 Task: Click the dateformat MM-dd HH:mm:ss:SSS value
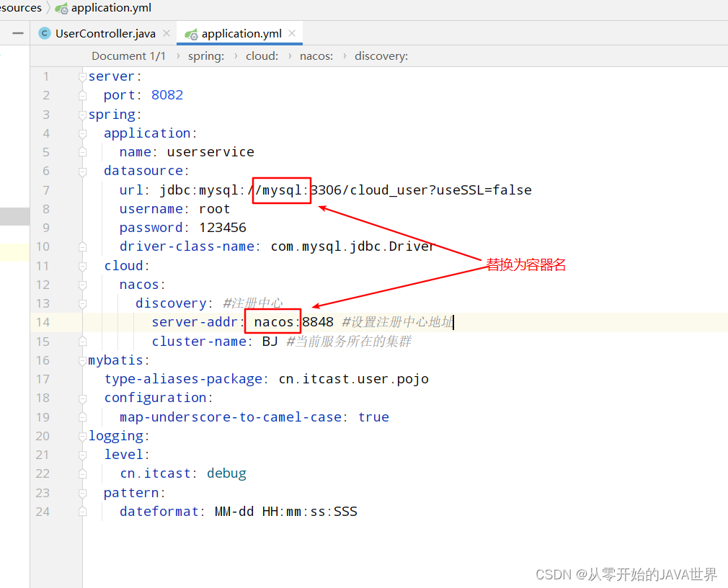click(x=286, y=512)
